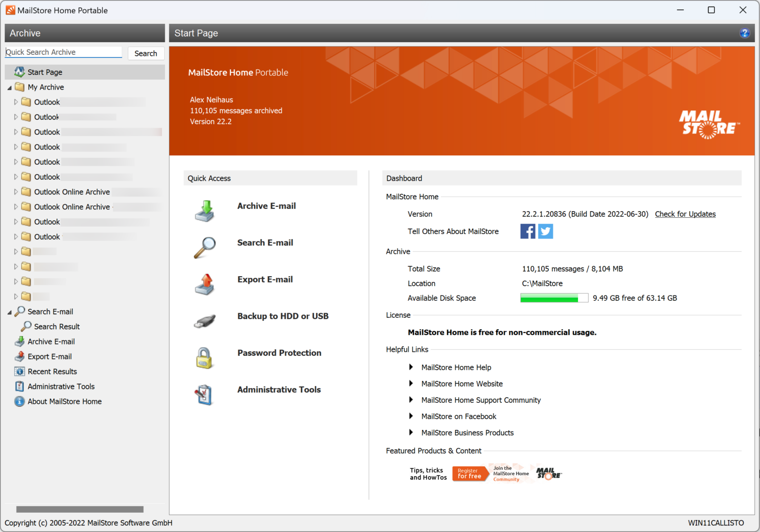Open the Archive E-mail quick access icon
The height and width of the screenshot is (532, 760).
pos(204,210)
